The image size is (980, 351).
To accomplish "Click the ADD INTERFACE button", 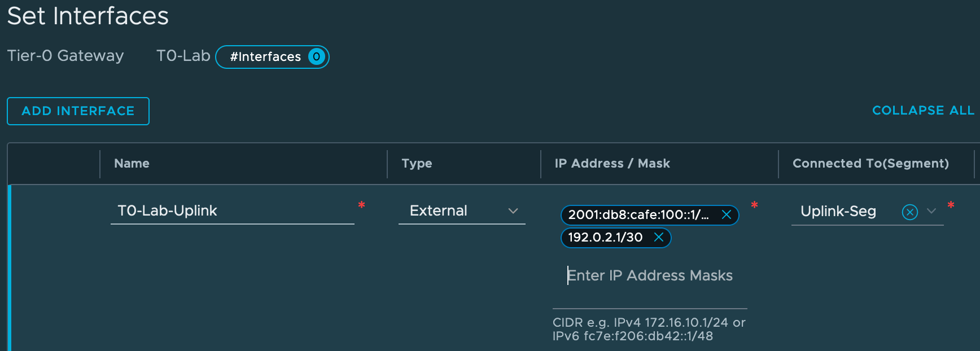I will 78,111.
